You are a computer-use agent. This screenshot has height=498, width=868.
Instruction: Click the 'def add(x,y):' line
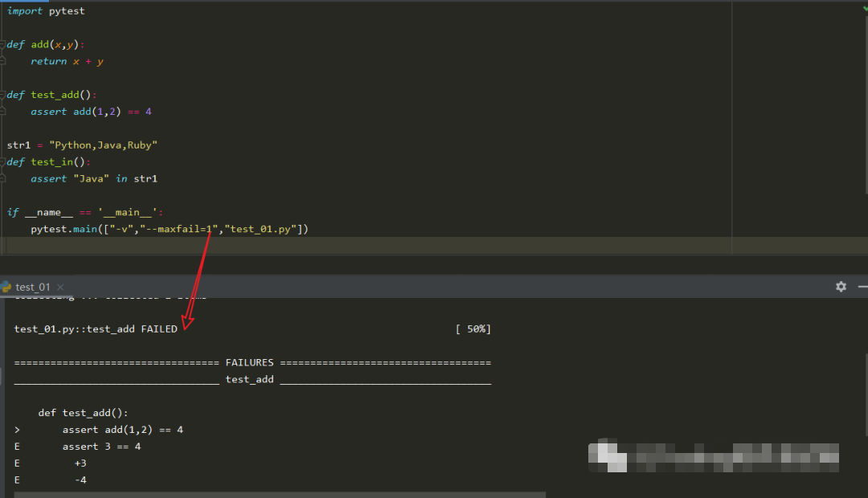pyautogui.click(x=46, y=45)
